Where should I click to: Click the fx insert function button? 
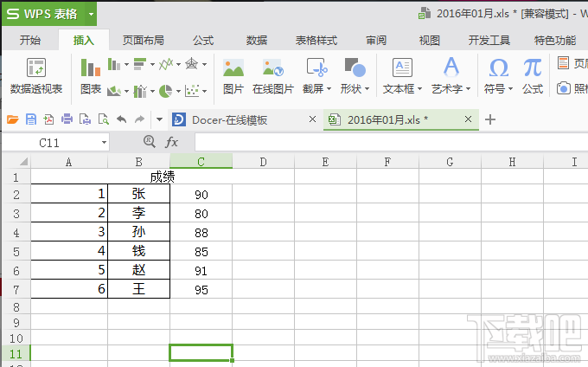coord(171,142)
